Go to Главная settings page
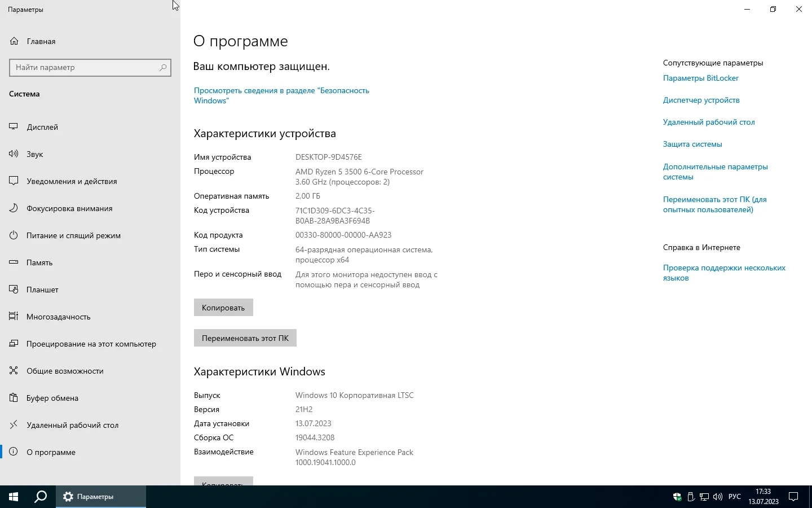 pos(90,41)
